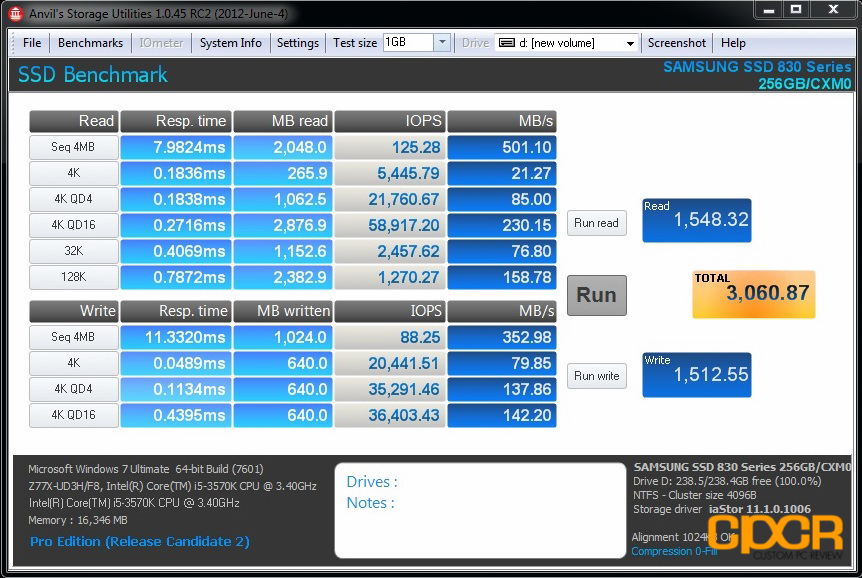Screen dimensions: 862x578
Task: Select the read 4K QD4 test button
Action: coord(74,199)
